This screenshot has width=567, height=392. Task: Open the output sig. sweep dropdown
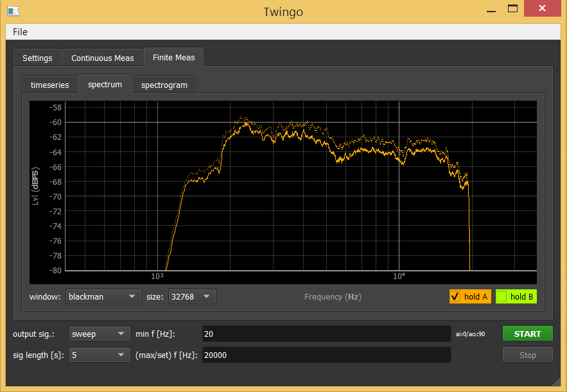100,334
